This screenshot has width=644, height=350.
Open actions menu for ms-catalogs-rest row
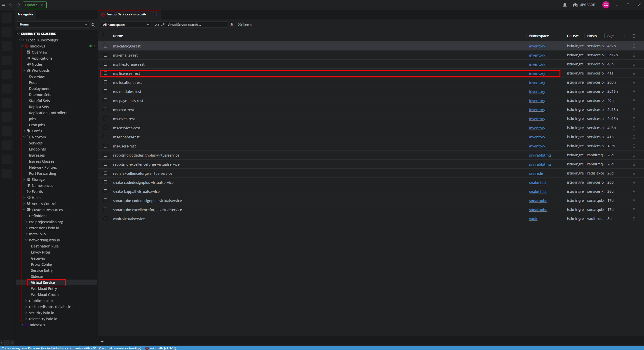tap(634, 46)
